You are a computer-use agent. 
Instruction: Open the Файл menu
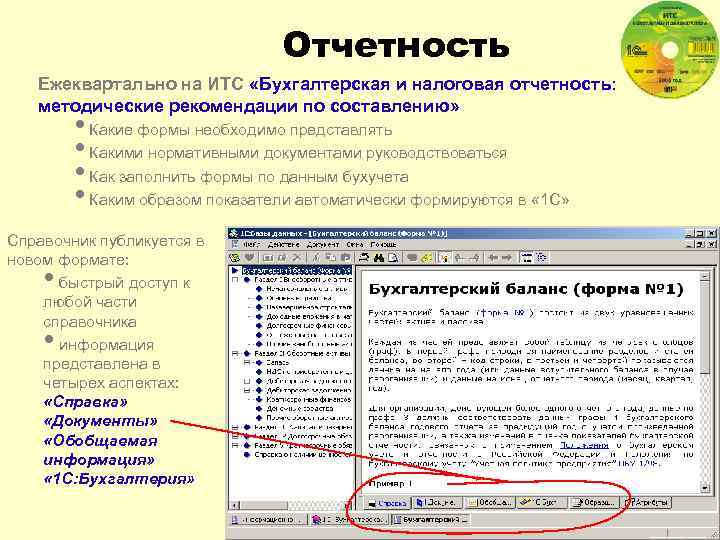coord(251,244)
